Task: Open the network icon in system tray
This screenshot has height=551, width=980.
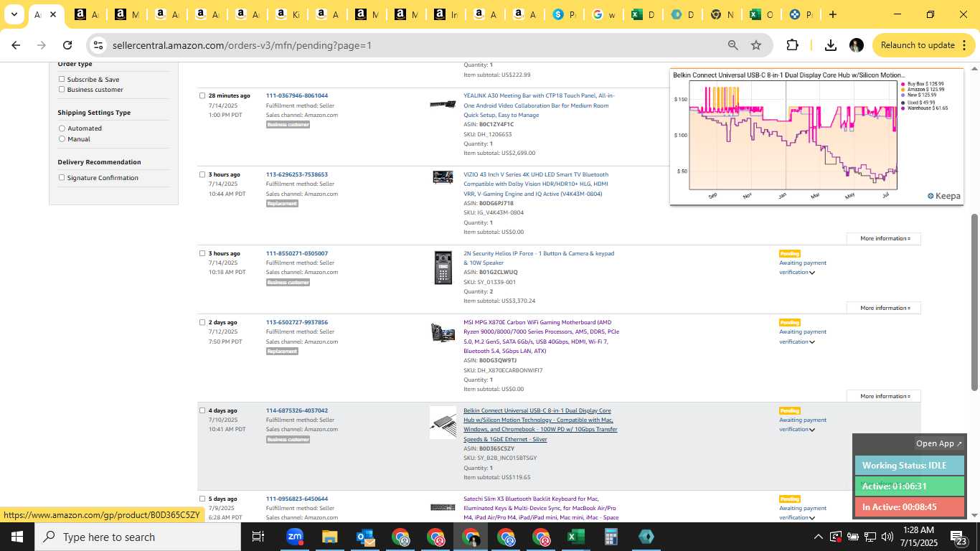Action: pyautogui.click(x=870, y=537)
